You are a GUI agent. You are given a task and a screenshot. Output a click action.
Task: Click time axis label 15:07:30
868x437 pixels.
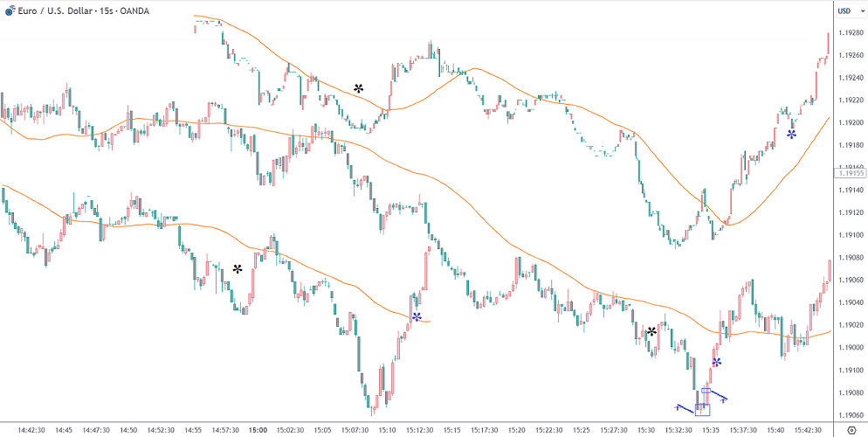pyautogui.click(x=355, y=430)
